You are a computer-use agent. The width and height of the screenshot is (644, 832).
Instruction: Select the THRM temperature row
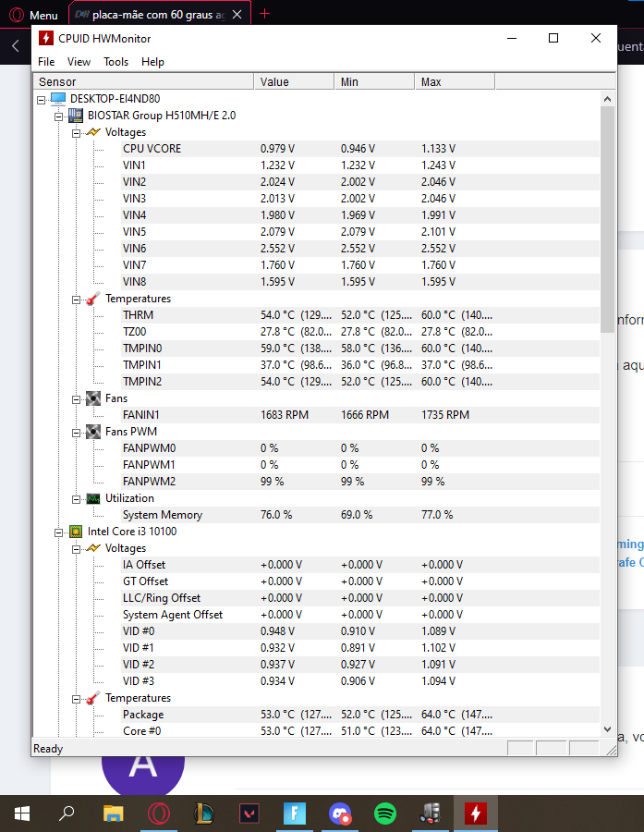(x=360, y=315)
